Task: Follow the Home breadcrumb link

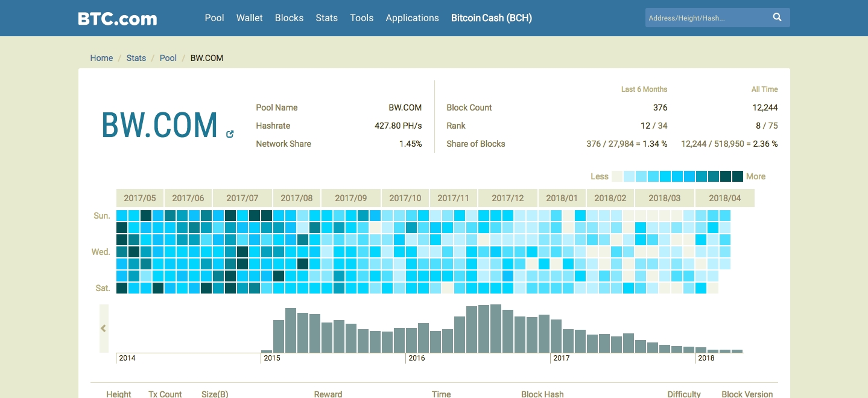Action: coord(101,58)
